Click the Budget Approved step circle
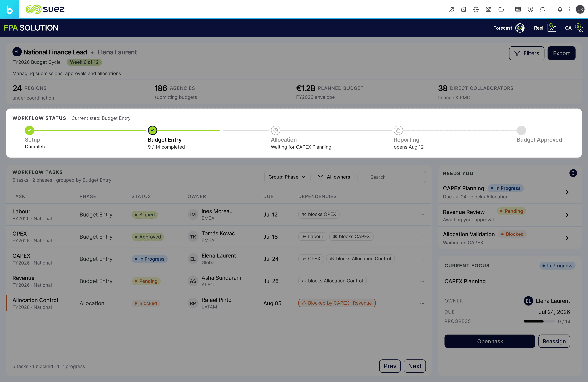This screenshot has height=382, width=588. (x=521, y=130)
